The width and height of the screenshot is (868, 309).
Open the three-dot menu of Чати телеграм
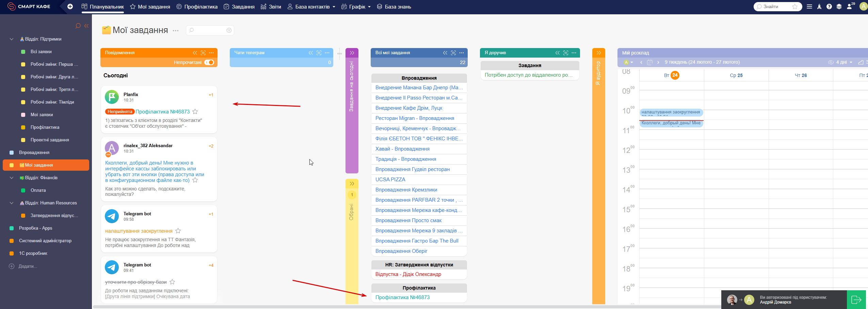[327, 53]
